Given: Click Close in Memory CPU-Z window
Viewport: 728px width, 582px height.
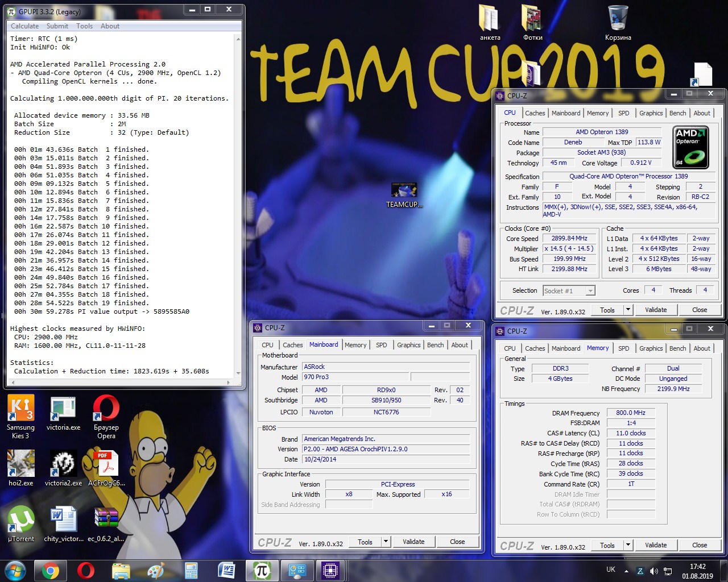Looking at the screenshot, I should pyautogui.click(x=700, y=545).
